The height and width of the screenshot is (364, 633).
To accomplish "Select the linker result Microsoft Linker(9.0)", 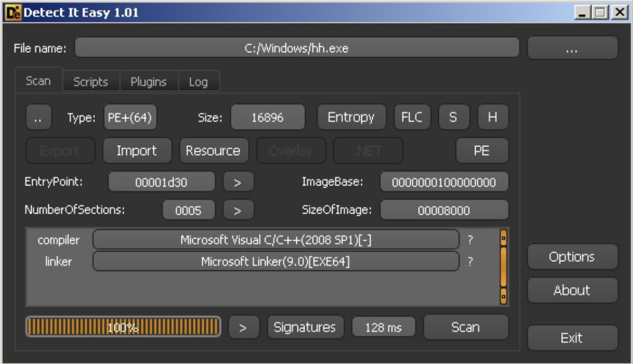I will [276, 261].
